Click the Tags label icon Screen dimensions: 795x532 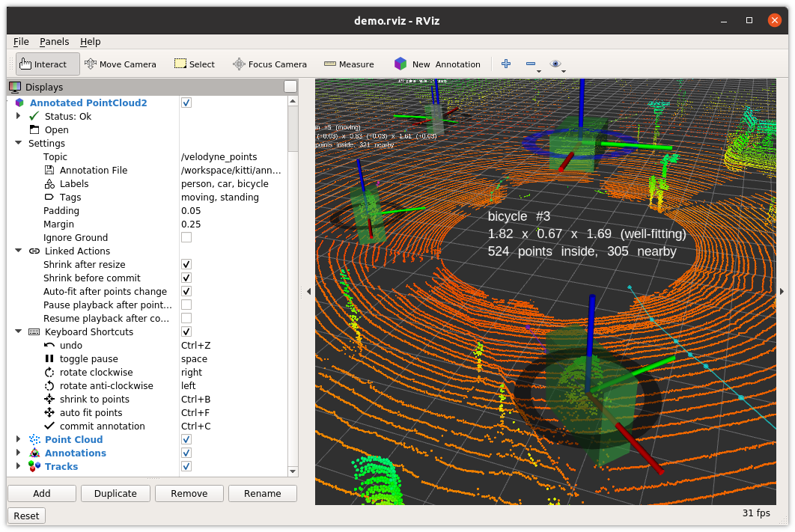[49, 197]
